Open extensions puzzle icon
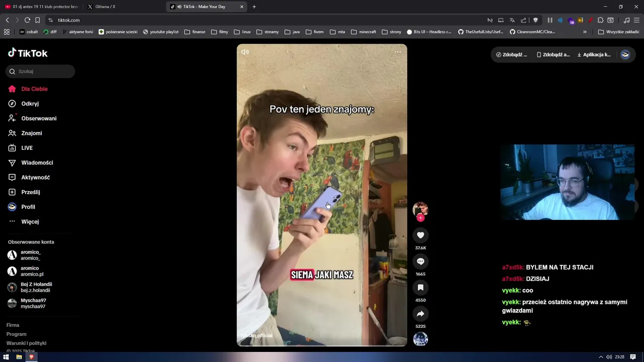This screenshot has height=362, width=644. click(600, 20)
